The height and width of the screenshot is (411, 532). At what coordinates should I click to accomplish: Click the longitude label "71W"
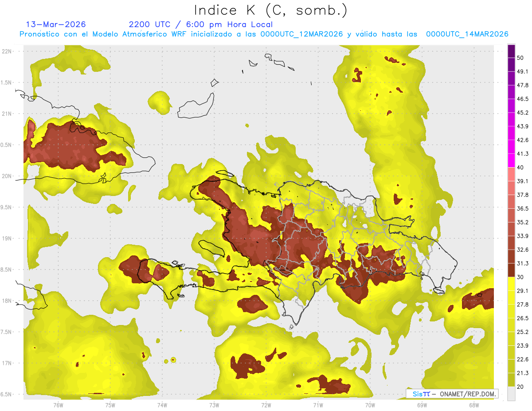tap(318, 405)
